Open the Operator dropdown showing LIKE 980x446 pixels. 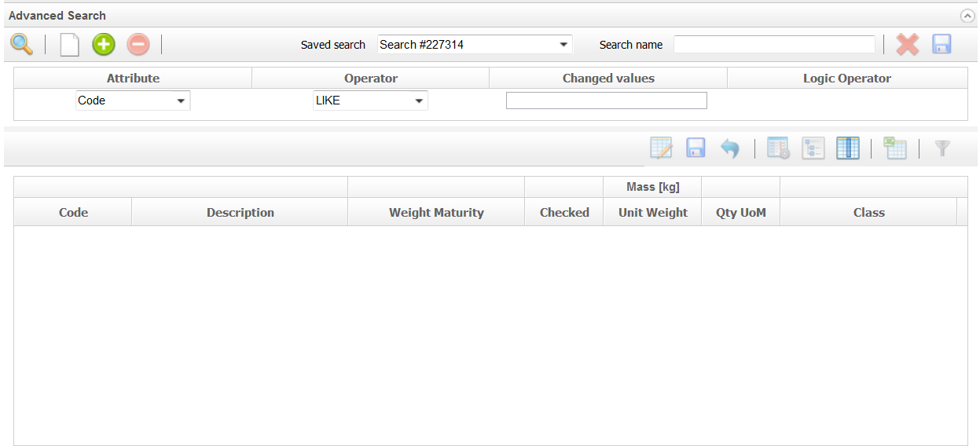point(370,101)
